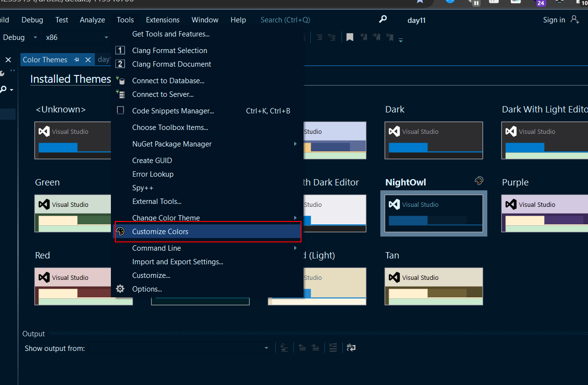
Task: Click the Installed Themes heading
Action: [x=71, y=79]
